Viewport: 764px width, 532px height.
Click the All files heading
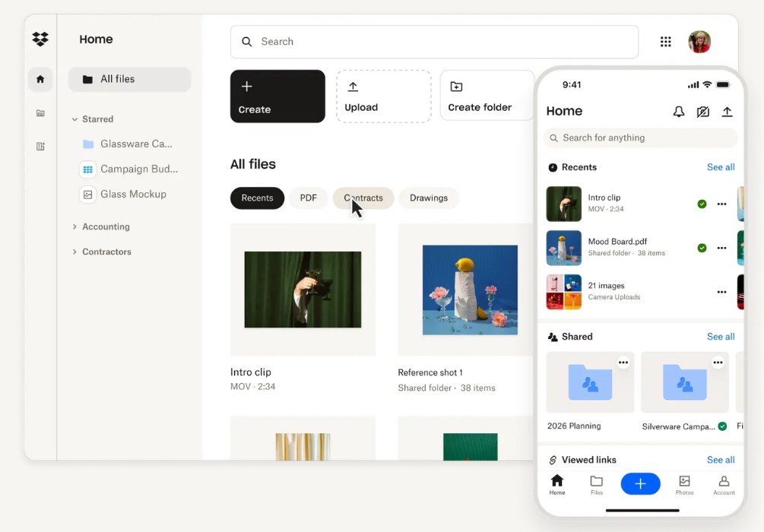[x=253, y=165]
